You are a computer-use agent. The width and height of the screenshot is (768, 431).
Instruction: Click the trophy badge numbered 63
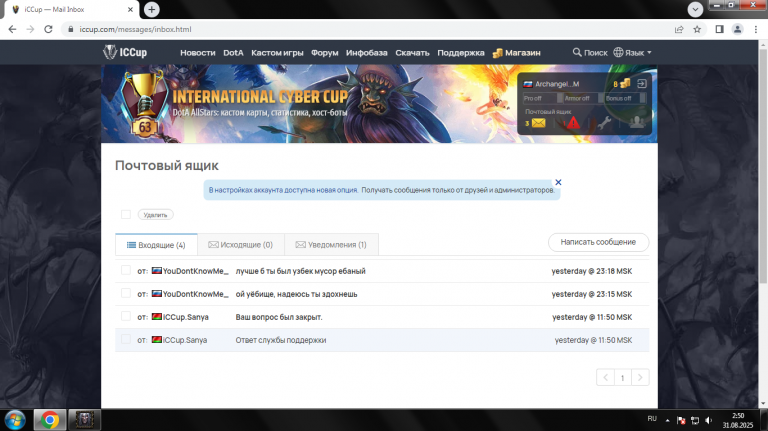pos(144,106)
